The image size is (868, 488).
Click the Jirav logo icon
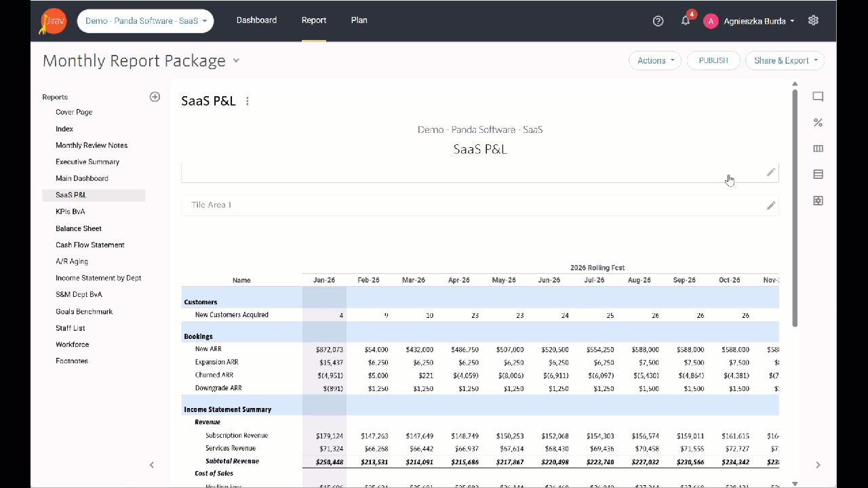tap(52, 21)
